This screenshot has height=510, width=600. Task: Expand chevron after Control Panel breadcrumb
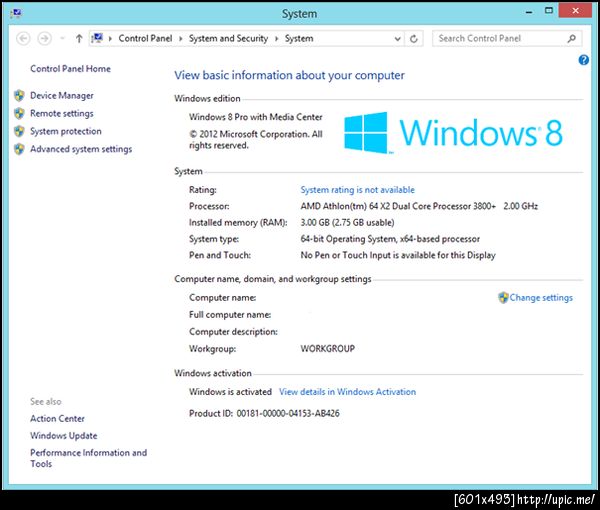point(181,39)
